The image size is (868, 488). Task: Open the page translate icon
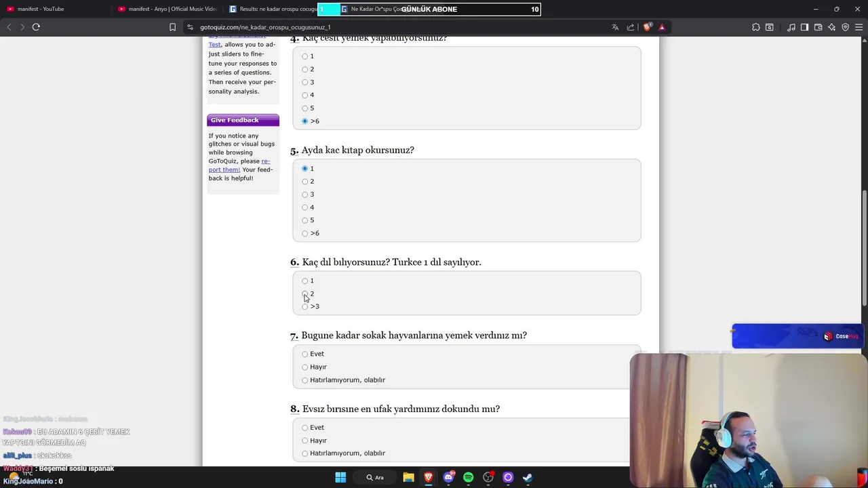[x=615, y=27]
